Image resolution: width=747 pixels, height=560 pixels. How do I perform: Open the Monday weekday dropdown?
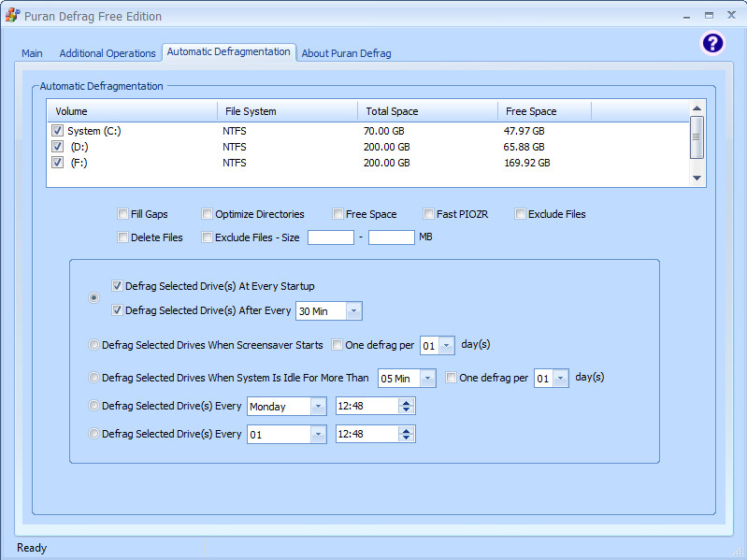[x=318, y=406]
